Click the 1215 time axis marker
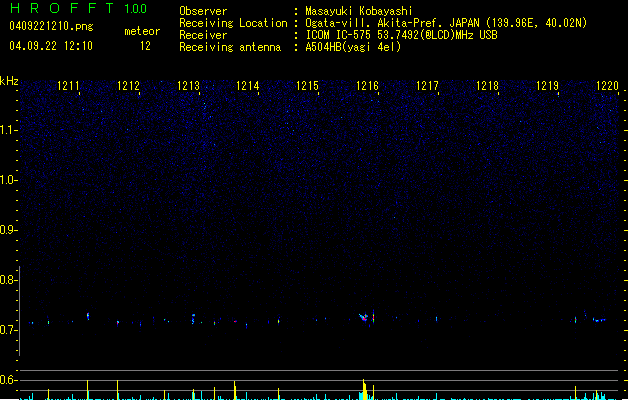The height and width of the screenshot is (400, 629). [x=307, y=86]
